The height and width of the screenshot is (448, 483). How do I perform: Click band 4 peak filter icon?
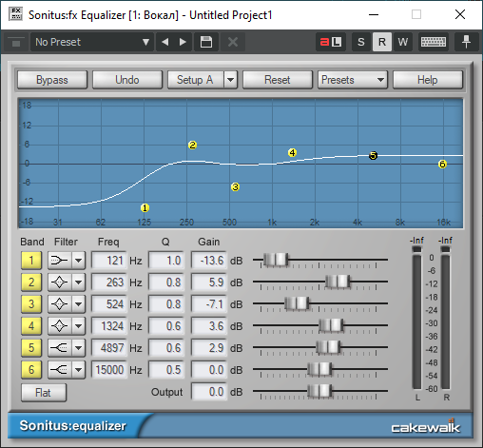60,326
